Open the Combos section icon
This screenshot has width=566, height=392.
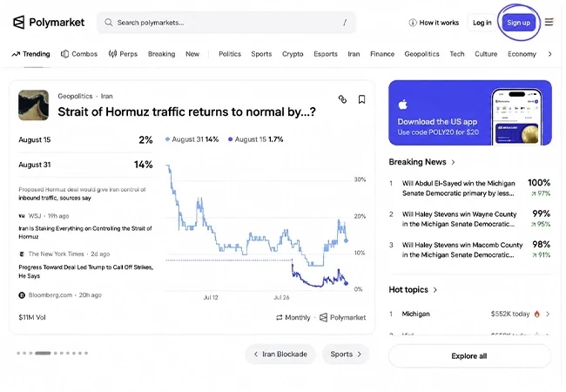click(64, 54)
